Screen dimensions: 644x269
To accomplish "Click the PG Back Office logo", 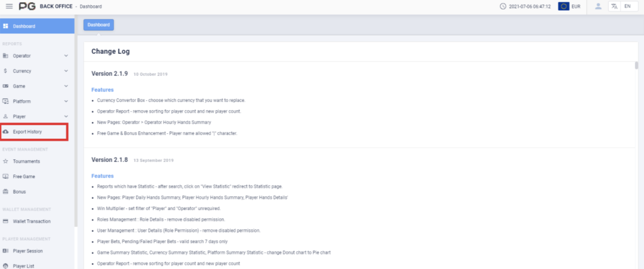I will pyautogui.click(x=27, y=6).
